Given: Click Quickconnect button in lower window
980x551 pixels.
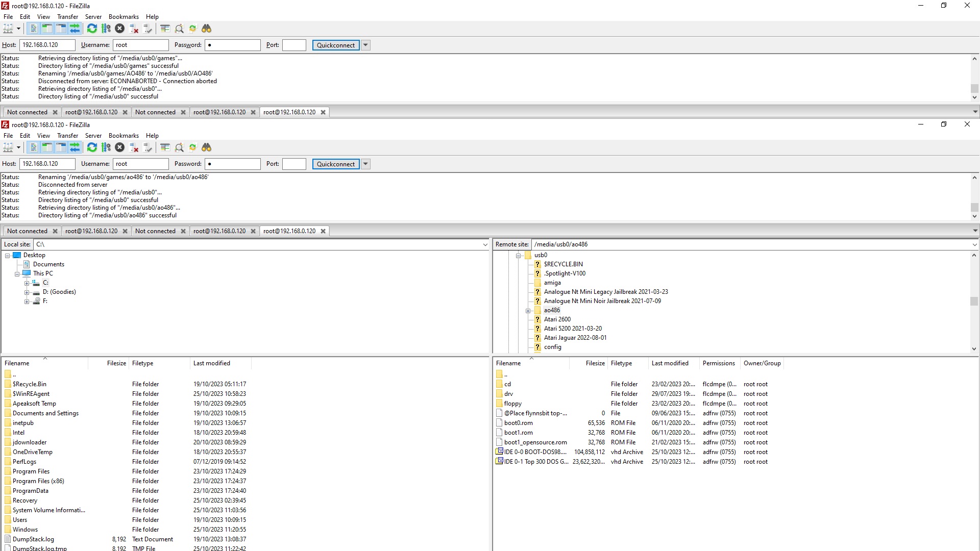Looking at the screenshot, I should click(x=336, y=164).
